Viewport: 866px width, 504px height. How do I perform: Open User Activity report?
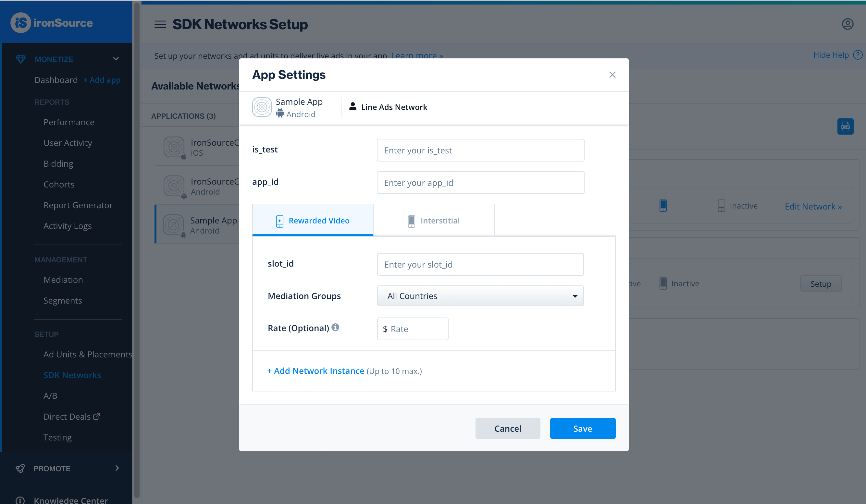[68, 143]
